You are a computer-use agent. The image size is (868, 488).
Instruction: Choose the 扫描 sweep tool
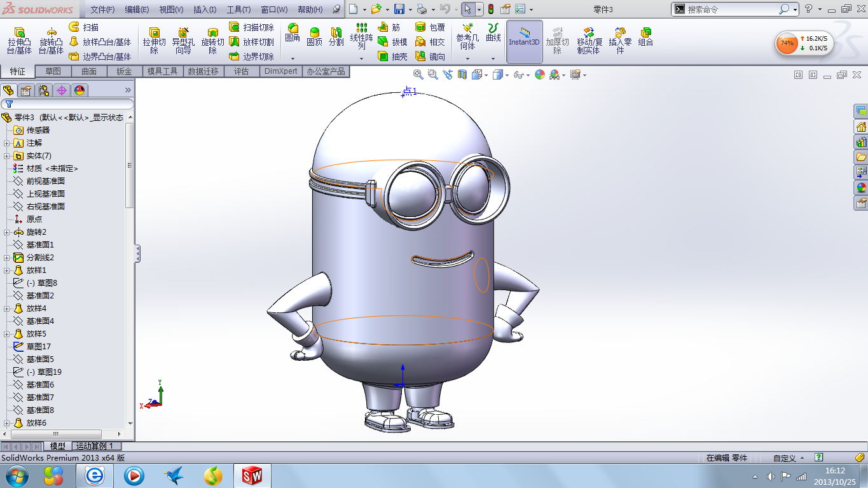[83, 27]
